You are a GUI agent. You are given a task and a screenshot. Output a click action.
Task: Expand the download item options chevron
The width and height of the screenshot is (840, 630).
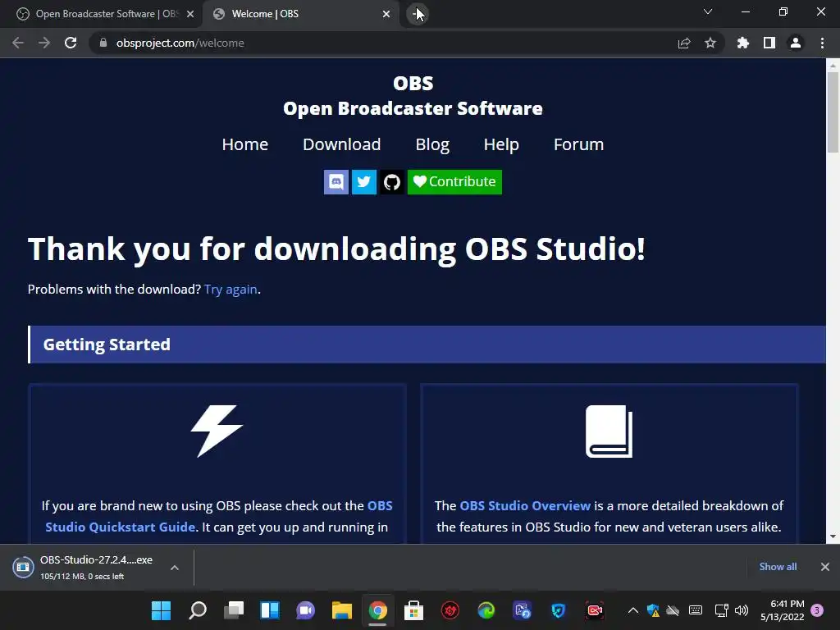(x=175, y=568)
